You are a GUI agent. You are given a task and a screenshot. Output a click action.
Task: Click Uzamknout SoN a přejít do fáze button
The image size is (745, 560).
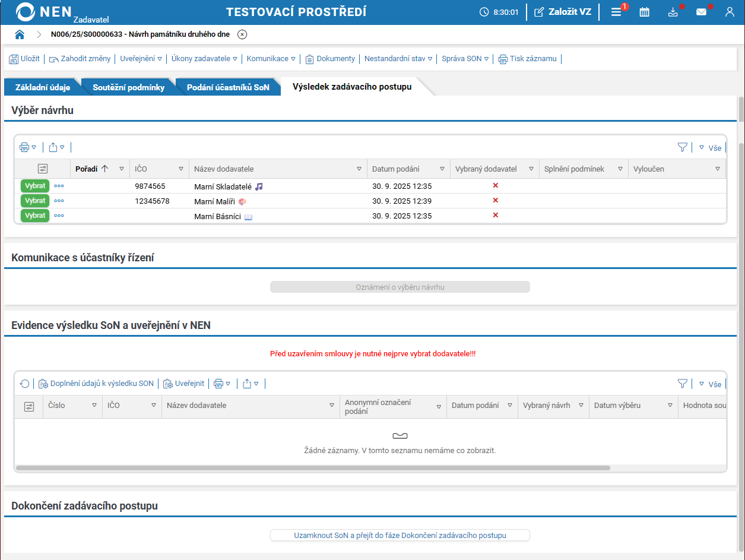[400, 535]
